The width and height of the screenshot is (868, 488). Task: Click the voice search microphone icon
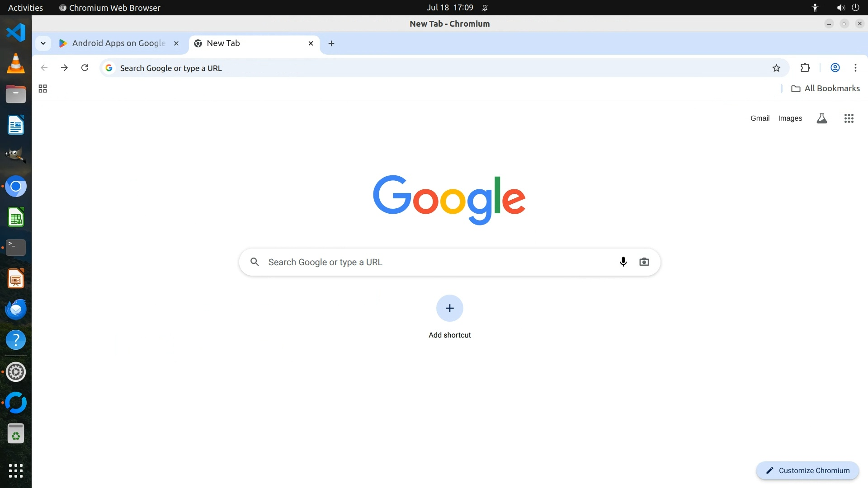623,262
